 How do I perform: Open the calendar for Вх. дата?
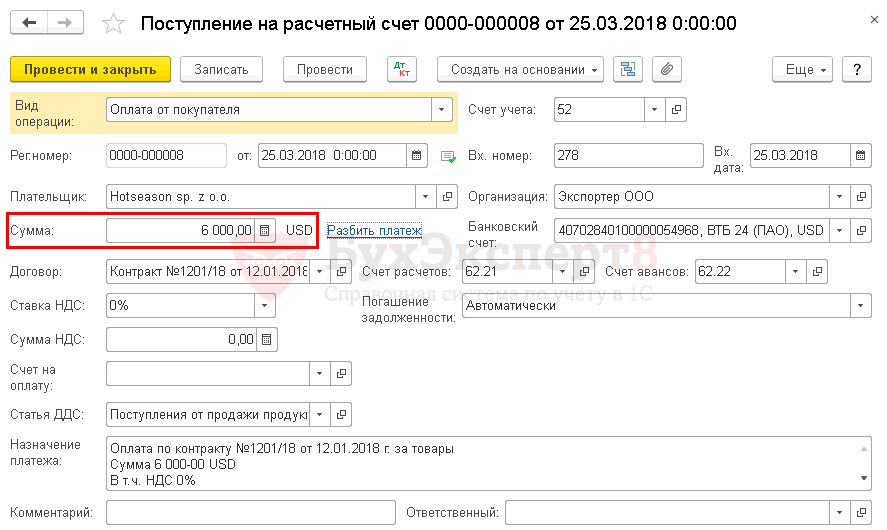pos(860,155)
